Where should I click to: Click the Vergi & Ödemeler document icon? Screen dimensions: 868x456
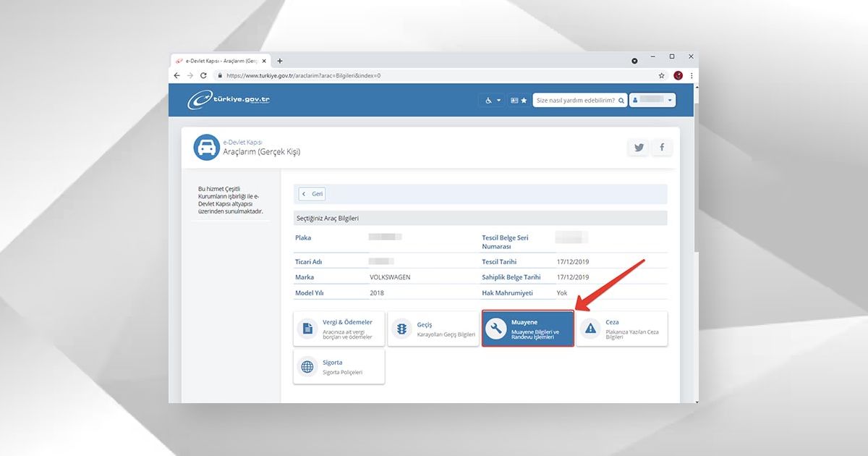click(307, 329)
